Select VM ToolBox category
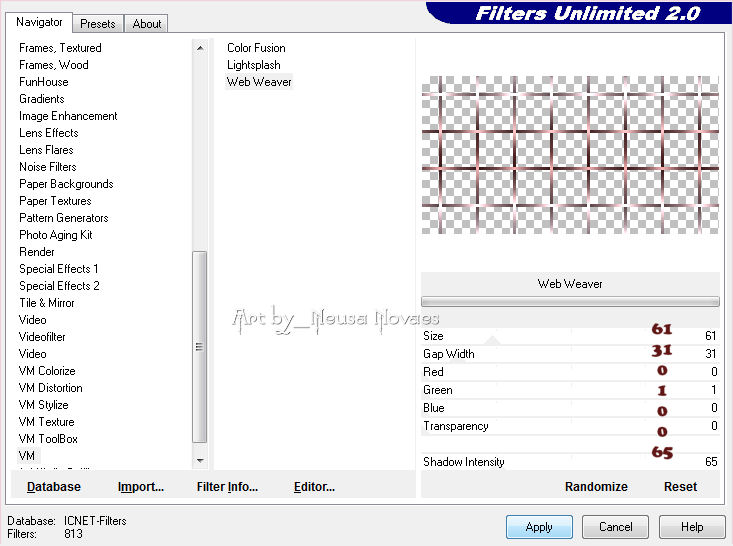This screenshot has height=546, width=733. [x=48, y=439]
